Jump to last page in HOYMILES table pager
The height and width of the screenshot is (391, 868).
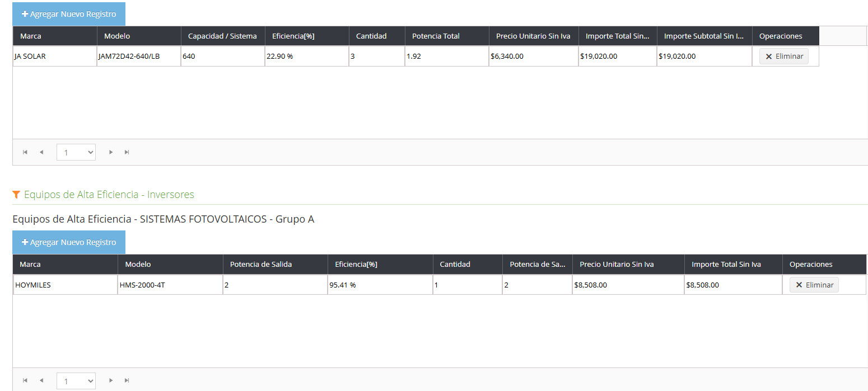pyautogui.click(x=127, y=380)
